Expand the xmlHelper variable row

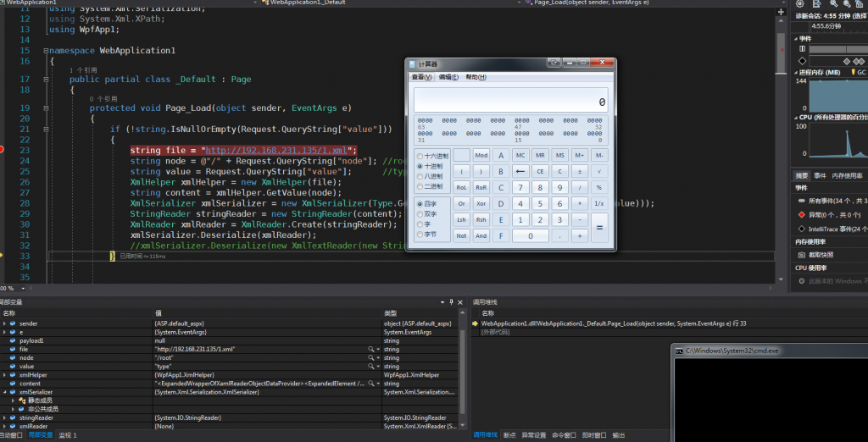(4, 375)
